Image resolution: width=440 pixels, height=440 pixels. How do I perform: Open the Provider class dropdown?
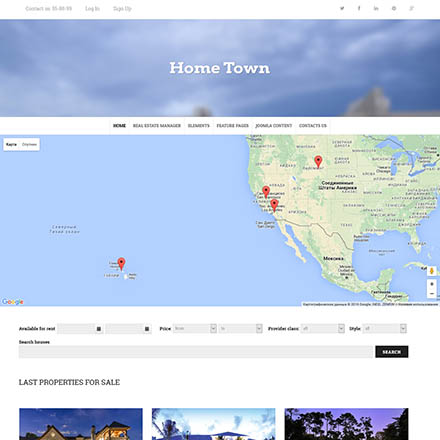click(322, 328)
